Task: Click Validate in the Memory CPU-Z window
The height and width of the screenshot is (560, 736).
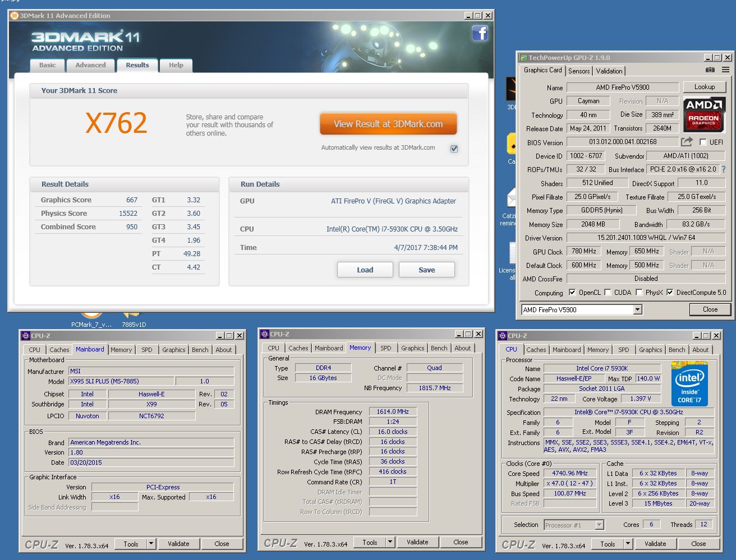Action: [417, 542]
